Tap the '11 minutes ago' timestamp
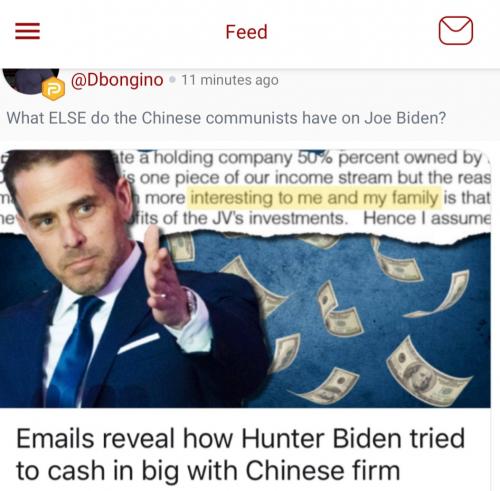Screen dimensions: 500x491 coord(230,80)
